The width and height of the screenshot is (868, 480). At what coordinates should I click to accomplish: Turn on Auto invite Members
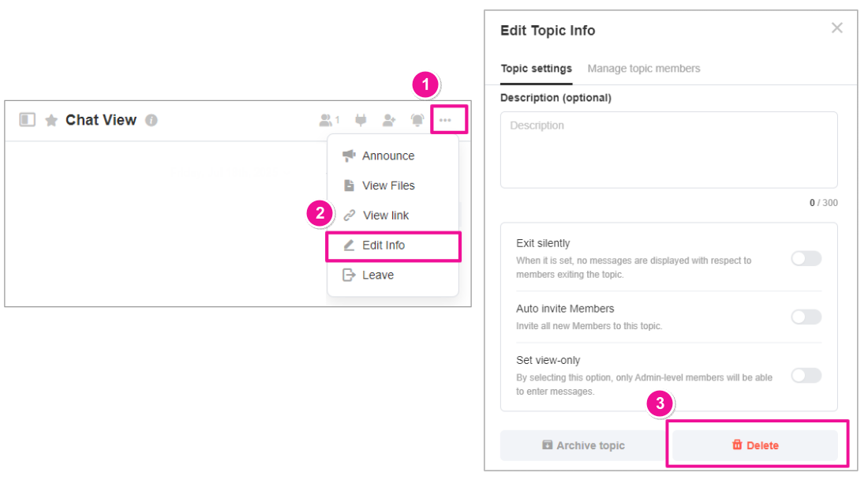click(x=806, y=317)
